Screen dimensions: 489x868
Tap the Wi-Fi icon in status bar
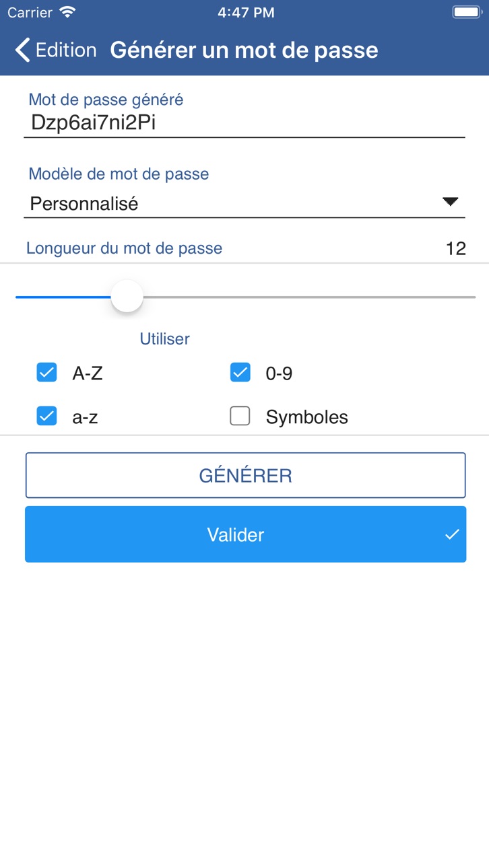(67, 12)
